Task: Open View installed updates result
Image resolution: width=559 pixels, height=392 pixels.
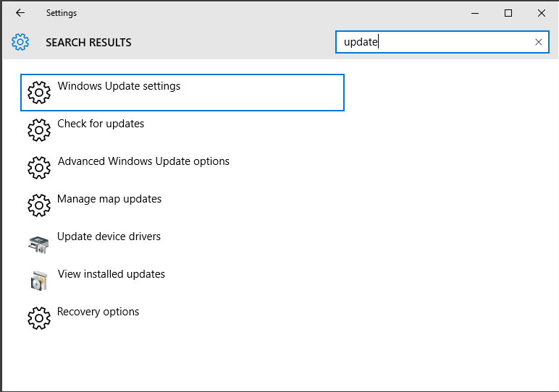Action: click(182, 281)
